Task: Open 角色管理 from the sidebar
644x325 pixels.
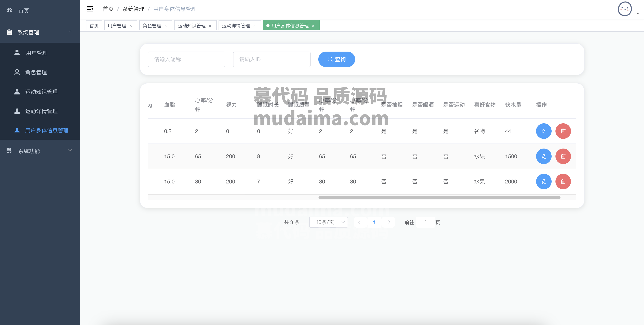Action: [40, 72]
